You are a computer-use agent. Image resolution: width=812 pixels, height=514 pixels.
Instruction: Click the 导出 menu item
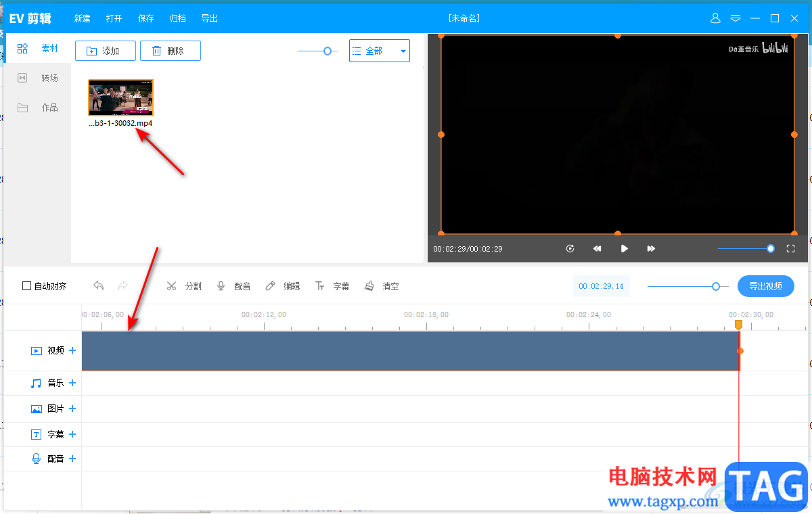210,18
